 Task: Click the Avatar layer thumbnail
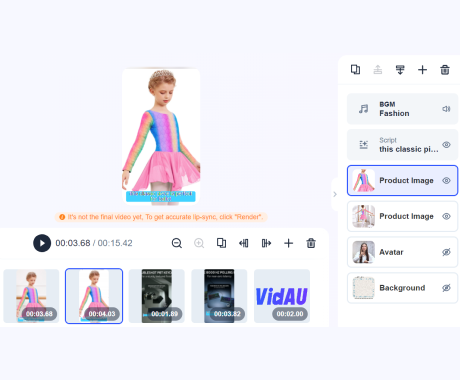click(364, 252)
